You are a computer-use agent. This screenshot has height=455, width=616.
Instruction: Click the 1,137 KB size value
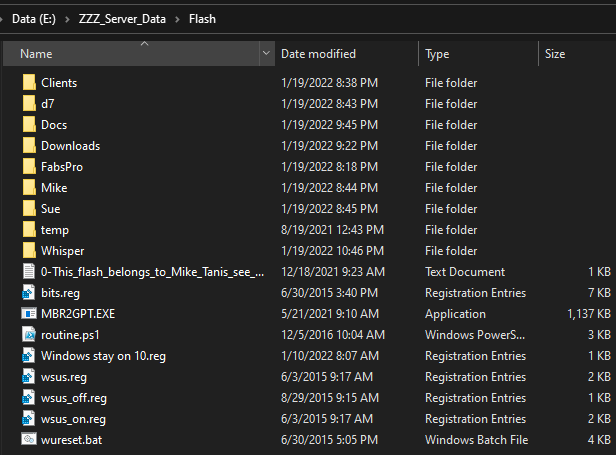pyautogui.click(x=589, y=314)
